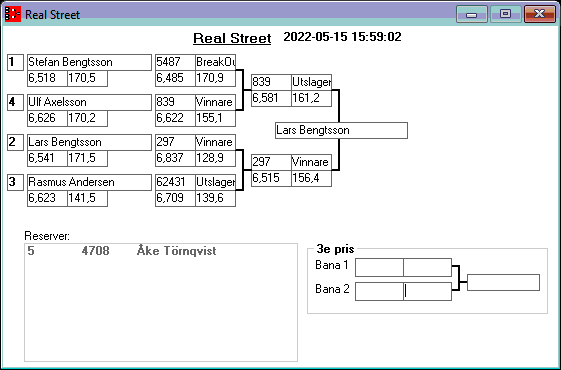Click the 5487 car number field
The height and width of the screenshot is (370, 561).
(x=175, y=62)
